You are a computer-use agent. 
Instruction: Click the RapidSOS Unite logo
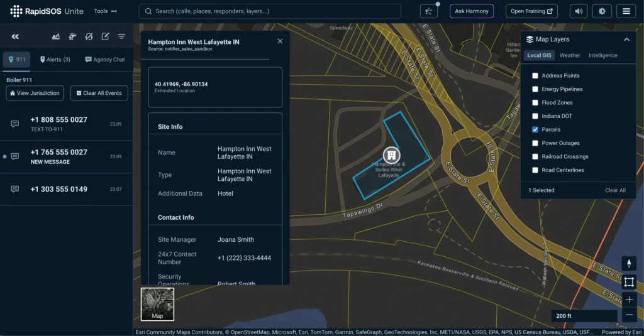click(47, 11)
